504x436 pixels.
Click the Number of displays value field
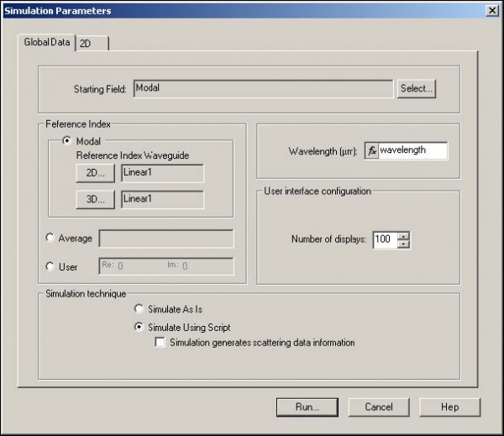pyautogui.click(x=385, y=239)
